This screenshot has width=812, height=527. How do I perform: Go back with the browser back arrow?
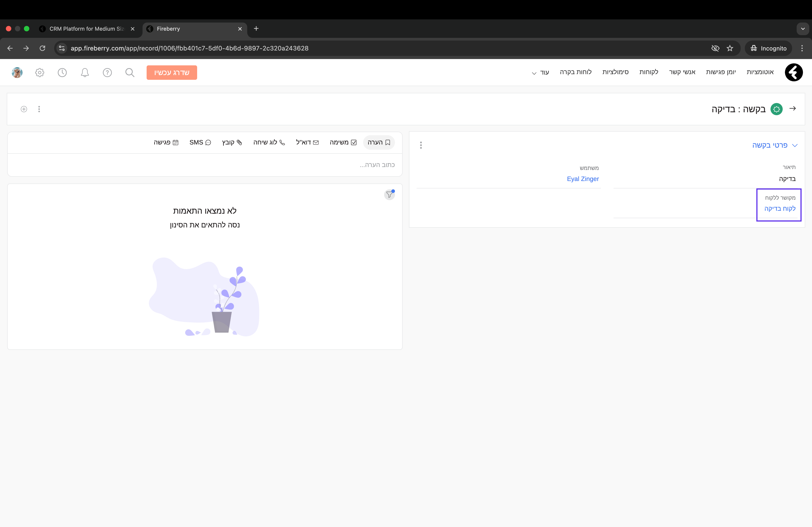[10, 48]
